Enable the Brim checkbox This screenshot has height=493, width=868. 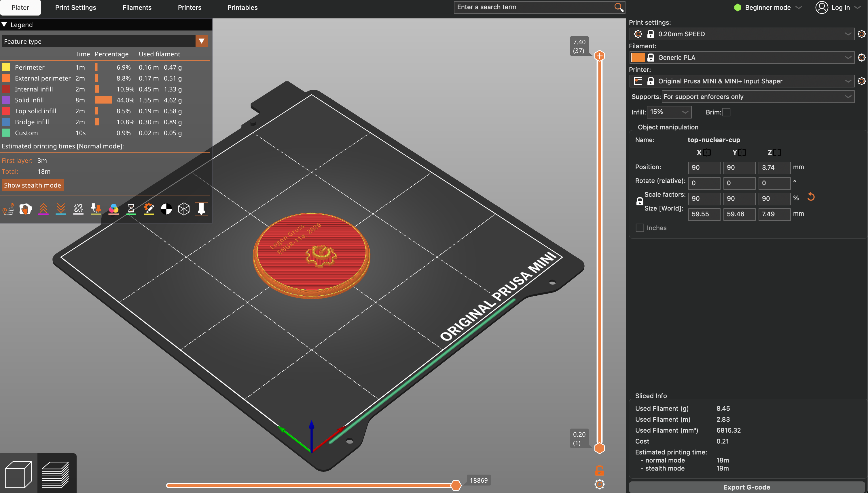click(726, 112)
